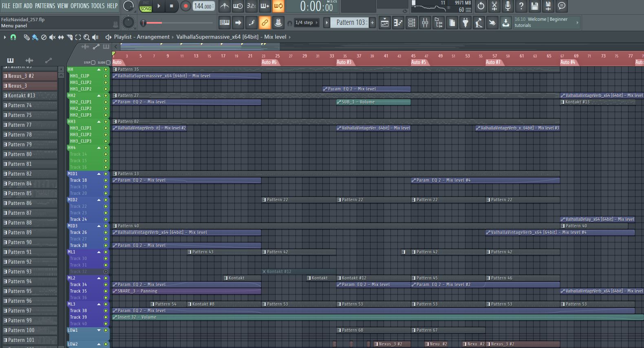The height and width of the screenshot is (348, 644).
Task: Mute the MID1 track group
Action: coord(106,174)
